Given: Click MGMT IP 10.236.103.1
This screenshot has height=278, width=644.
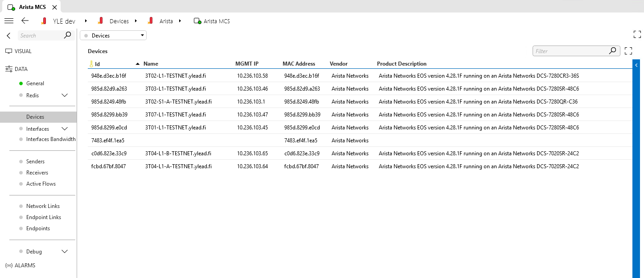Looking at the screenshot, I should click(x=251, y=102).
